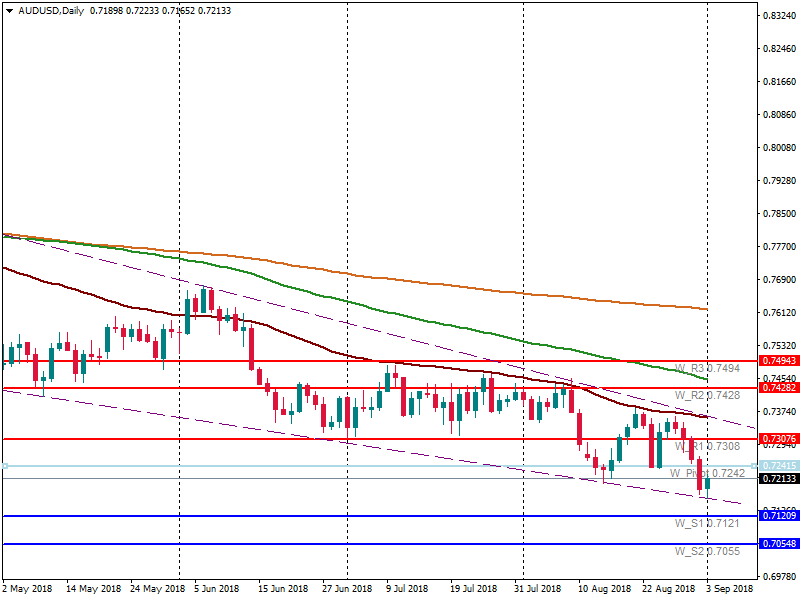
Task: Click the blue 0.71209 price tag
Action: (x=778, y=516)
